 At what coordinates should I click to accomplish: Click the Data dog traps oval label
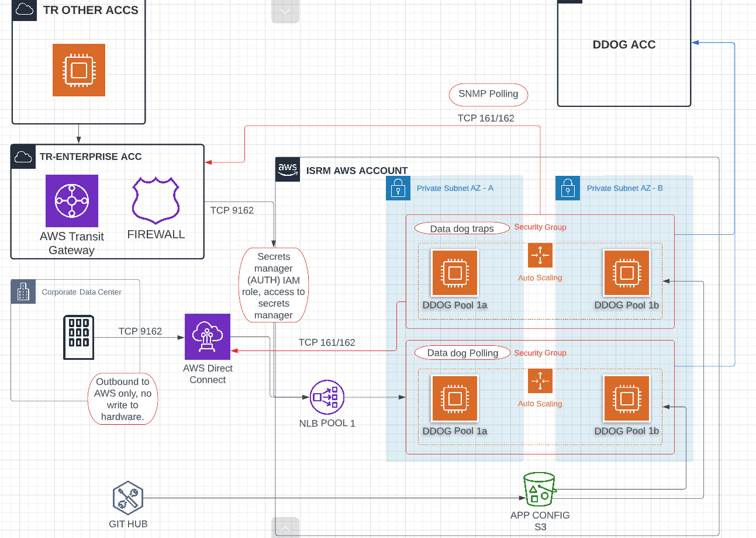coord(461,228)
